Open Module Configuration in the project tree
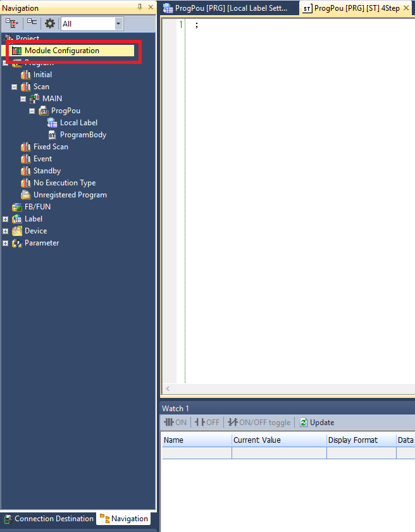415x532 pixels. click(61, 51)
